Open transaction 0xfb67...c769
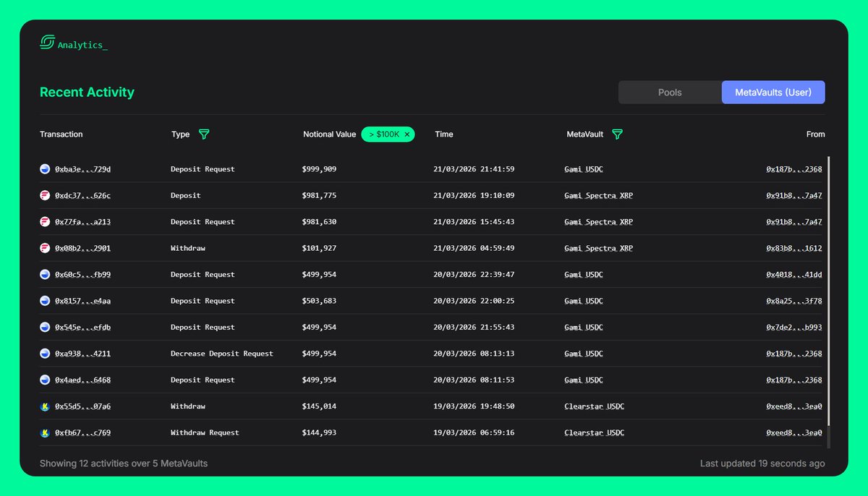Viewport: 868px width, 496px height. pyautogui.click(x=82, y=433)
